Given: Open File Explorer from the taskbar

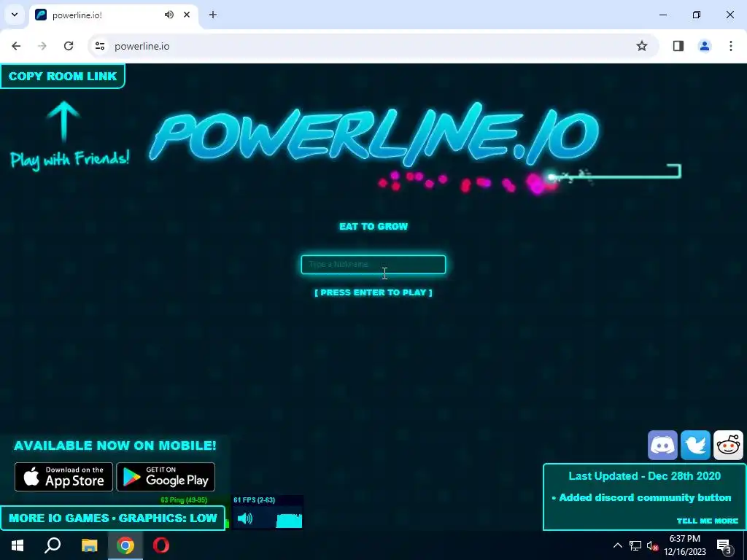Looking at the screenshot, I should (89, 545).
